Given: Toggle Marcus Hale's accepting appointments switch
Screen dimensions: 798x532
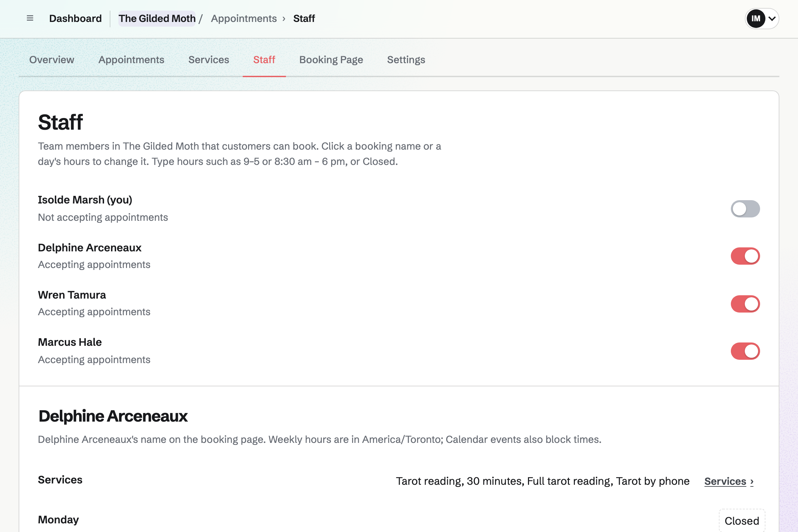Looking at the screenshot, I should 745,351.
